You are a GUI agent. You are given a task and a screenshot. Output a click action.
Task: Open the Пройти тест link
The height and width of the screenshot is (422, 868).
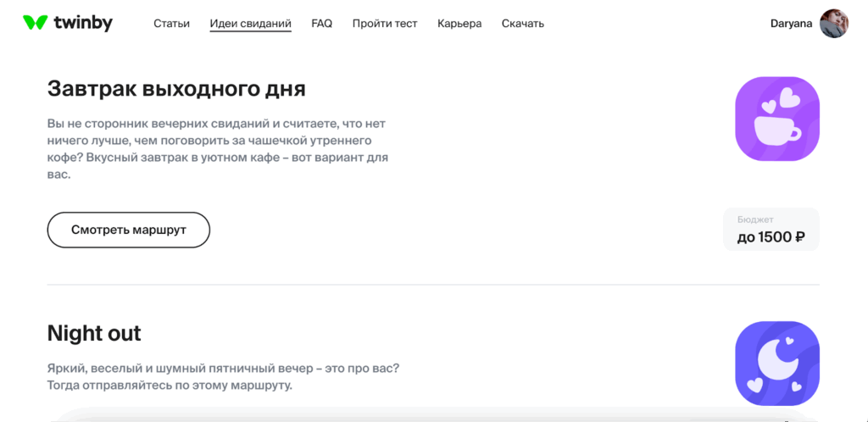point(385,24)
